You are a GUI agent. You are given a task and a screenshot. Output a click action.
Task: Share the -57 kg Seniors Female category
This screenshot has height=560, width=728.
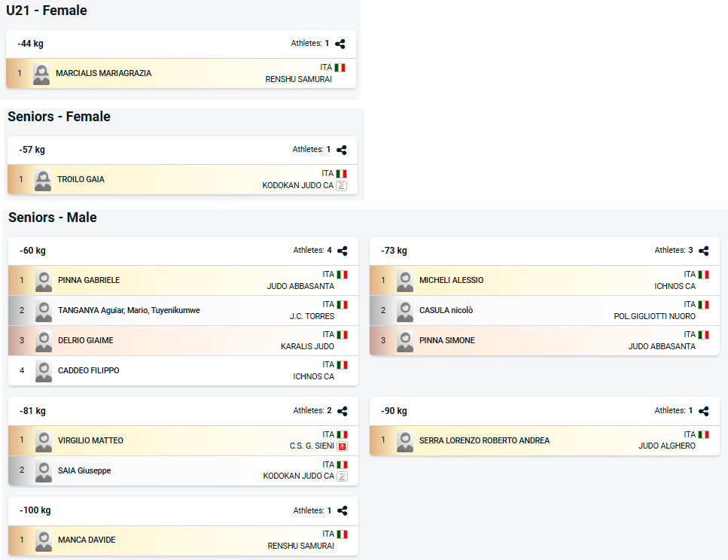point(341,150)
